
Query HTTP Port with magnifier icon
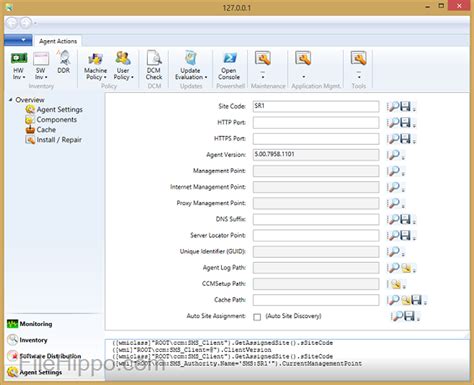[393, 123]
